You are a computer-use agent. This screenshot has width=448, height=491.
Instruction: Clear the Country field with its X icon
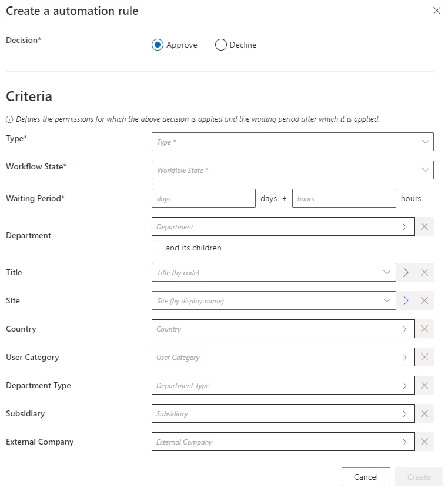(424, 329)
